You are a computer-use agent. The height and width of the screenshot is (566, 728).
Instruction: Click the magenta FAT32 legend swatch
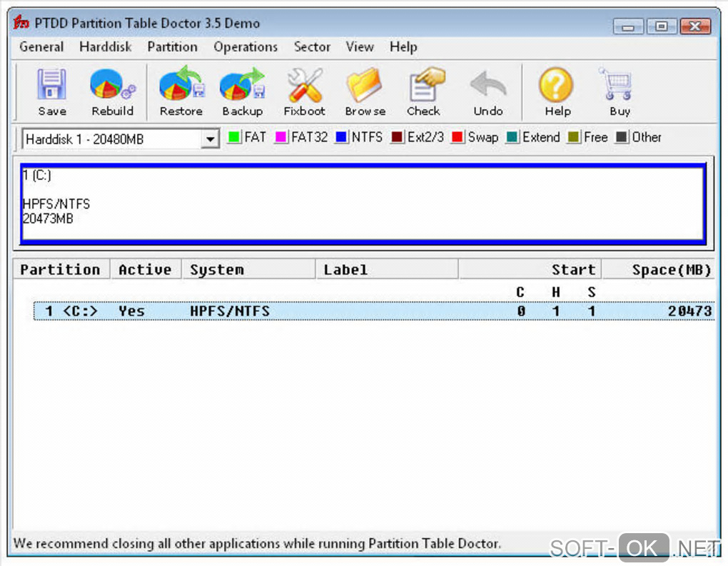pyautogui.click(x=281, y=137)
